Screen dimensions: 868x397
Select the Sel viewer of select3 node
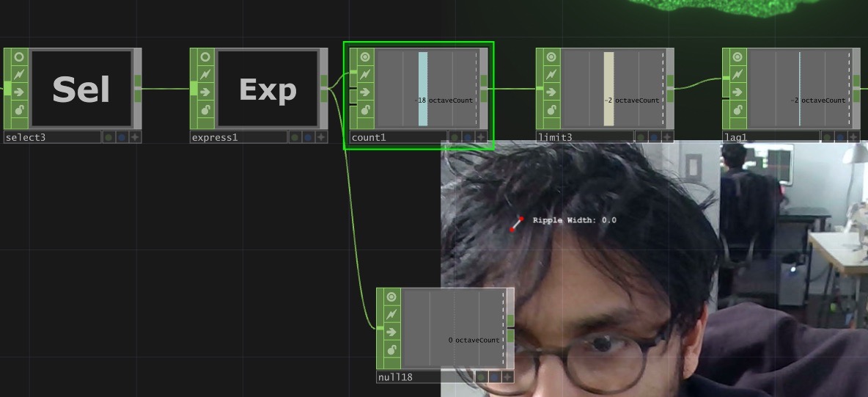[81, 88]
